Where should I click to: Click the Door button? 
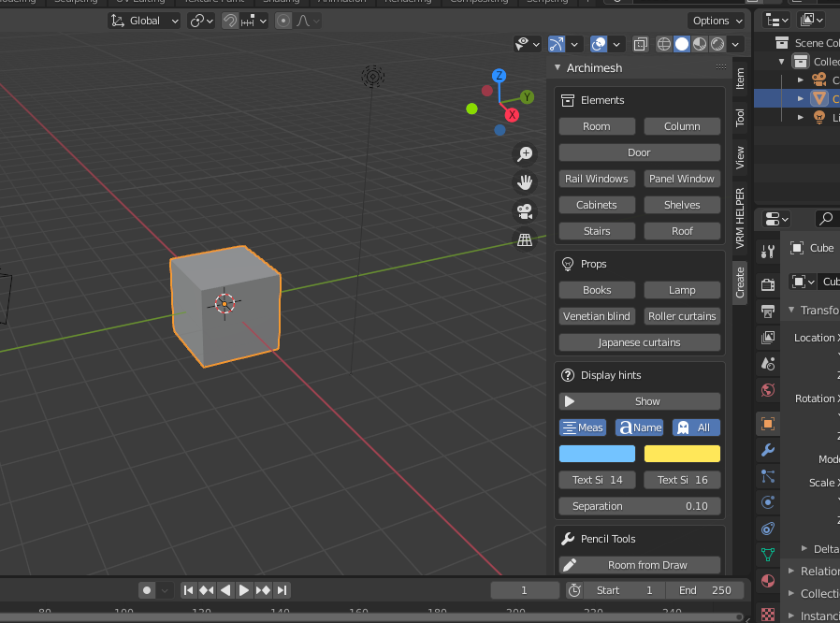[639, 152]
